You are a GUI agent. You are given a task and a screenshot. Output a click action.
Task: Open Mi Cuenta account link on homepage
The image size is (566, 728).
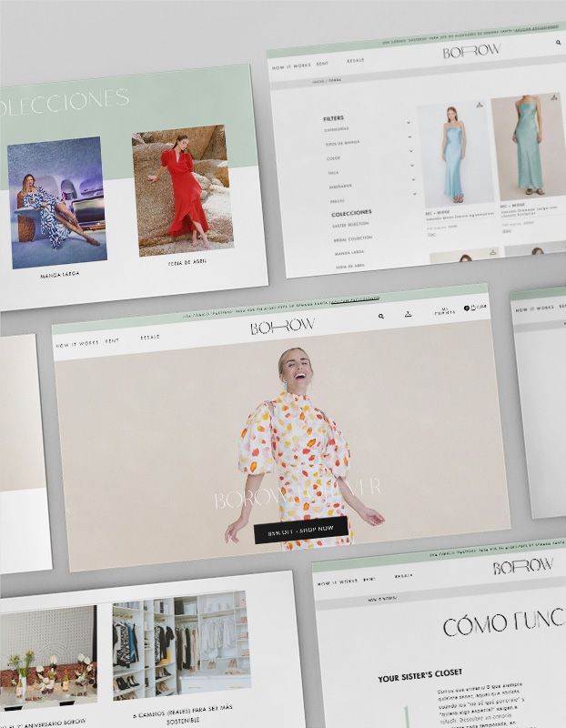(445, 311)
